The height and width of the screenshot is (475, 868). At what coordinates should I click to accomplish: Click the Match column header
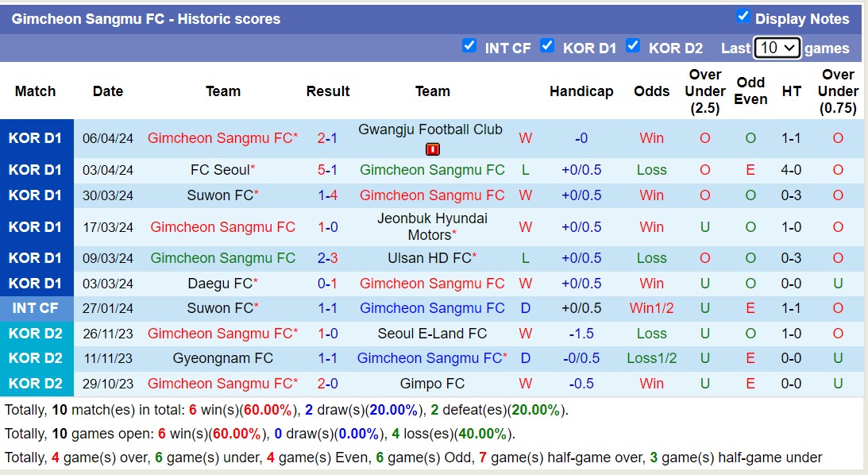coord(35,91)
